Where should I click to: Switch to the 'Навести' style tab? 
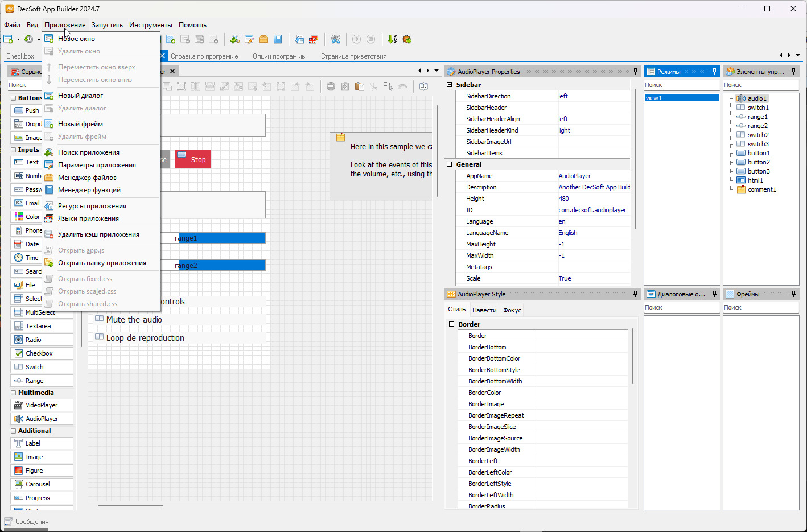tap(484, 310)
